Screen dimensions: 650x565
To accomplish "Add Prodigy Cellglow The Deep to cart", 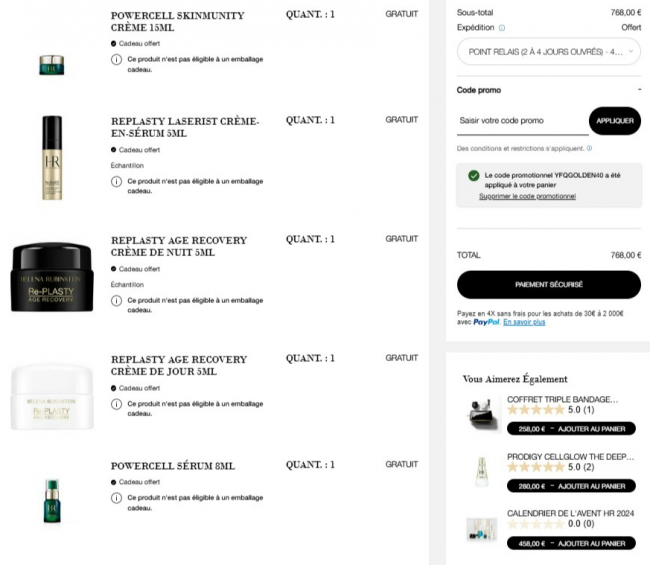I will (x=571, y=486).
